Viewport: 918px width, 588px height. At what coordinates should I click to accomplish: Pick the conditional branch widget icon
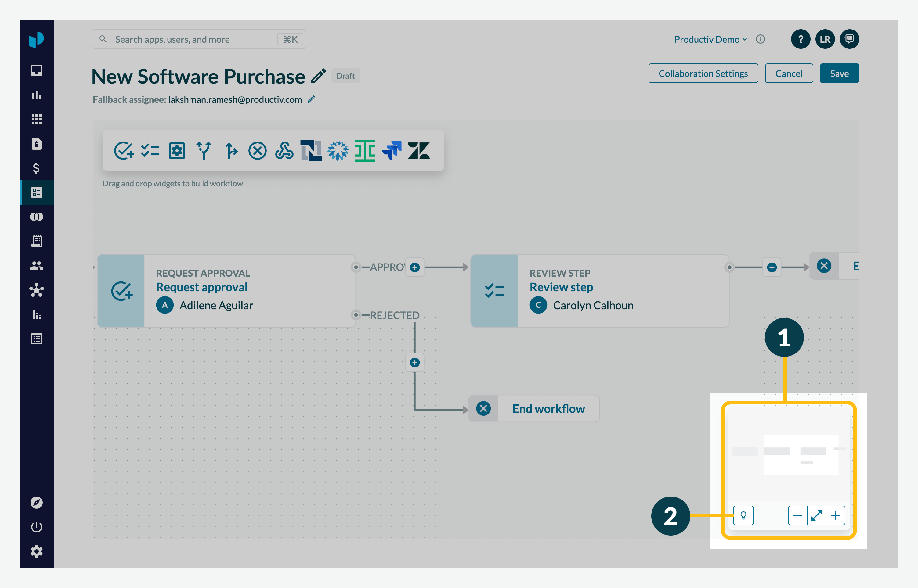[204, 150]
